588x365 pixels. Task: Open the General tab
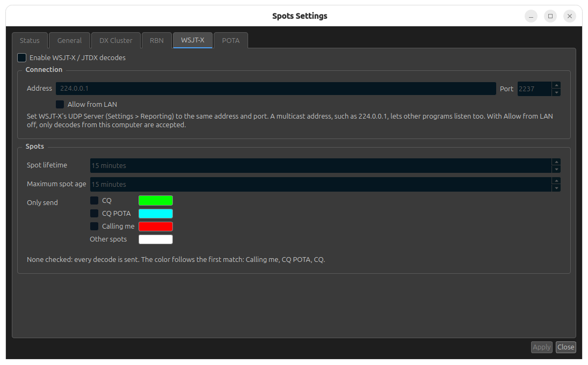pos(69,40)
